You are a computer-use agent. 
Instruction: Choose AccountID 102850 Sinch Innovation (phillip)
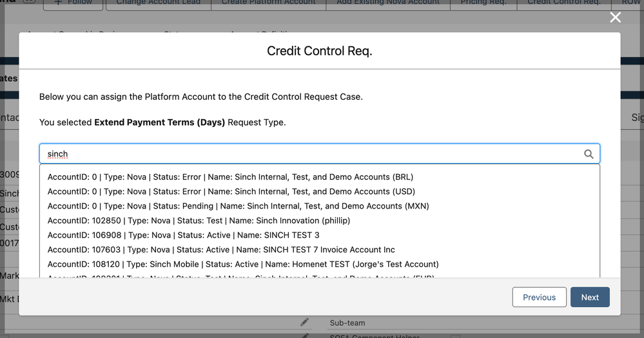point(320,221)
